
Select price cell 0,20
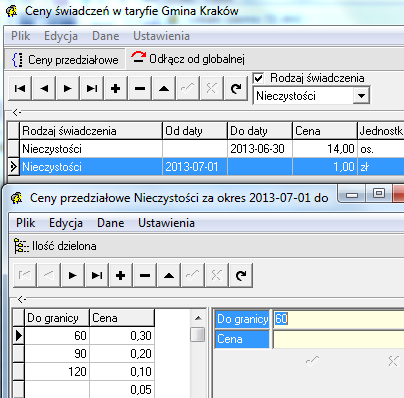click(x=122, y=353)
